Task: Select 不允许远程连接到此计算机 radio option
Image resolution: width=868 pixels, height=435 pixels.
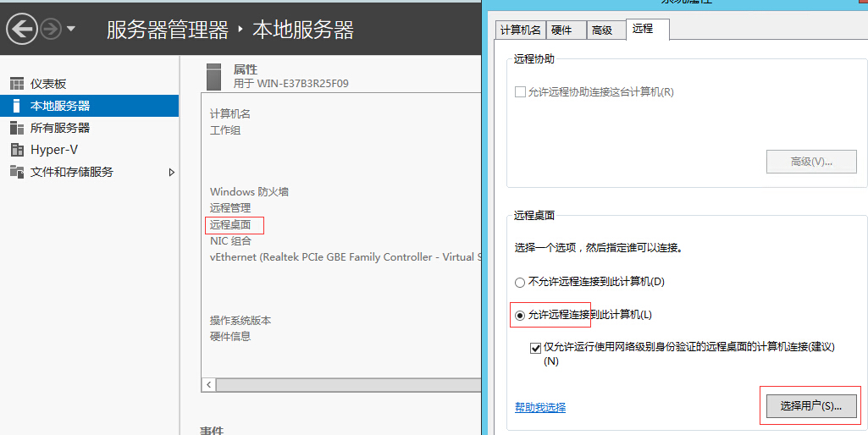Action: (x=520, y=282)
